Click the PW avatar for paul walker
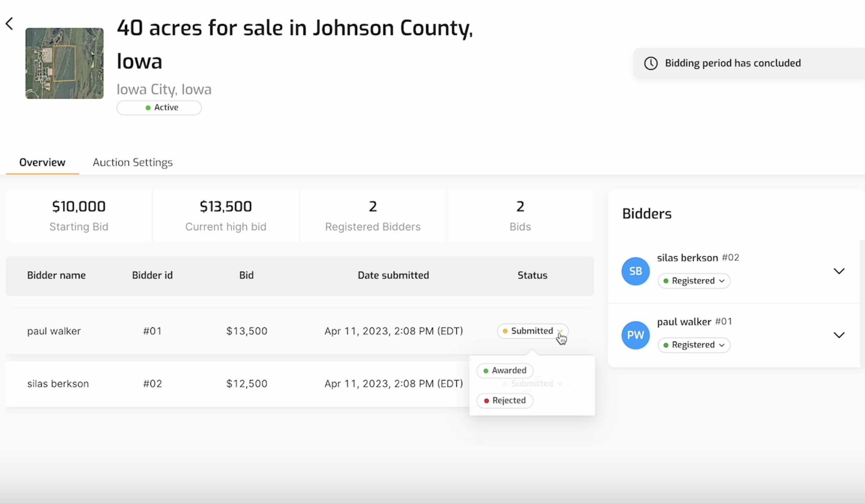Image resolution: width=865 pixels, height=504 pixels. [635, 335]
